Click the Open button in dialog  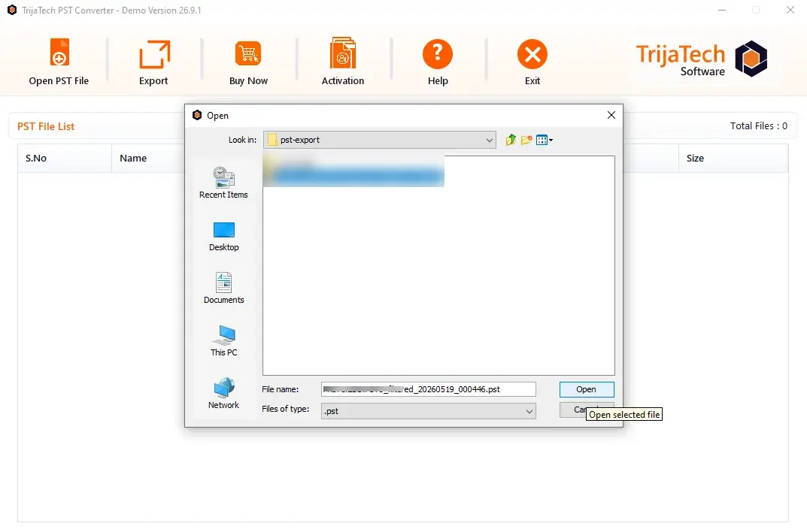586,389
